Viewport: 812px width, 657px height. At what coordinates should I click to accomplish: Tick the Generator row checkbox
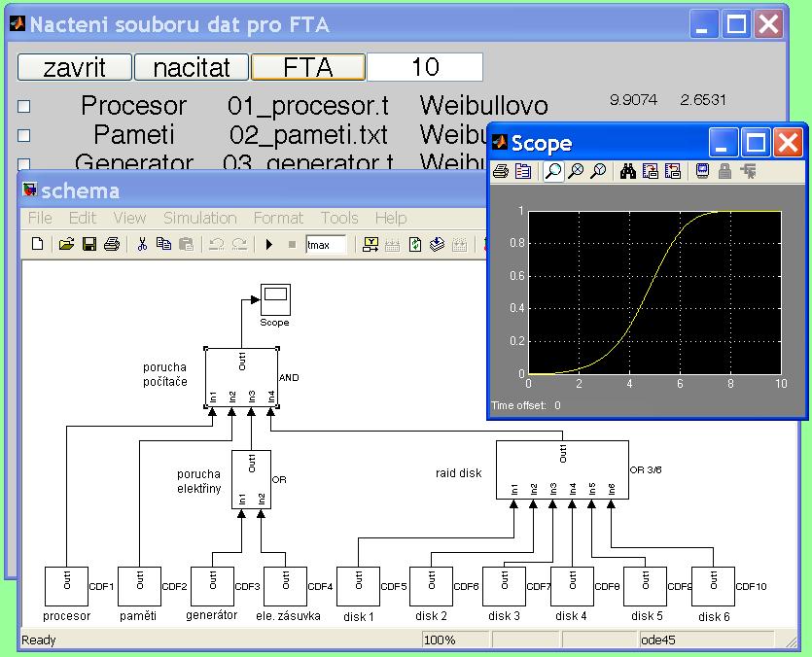[x=23, y=164]
